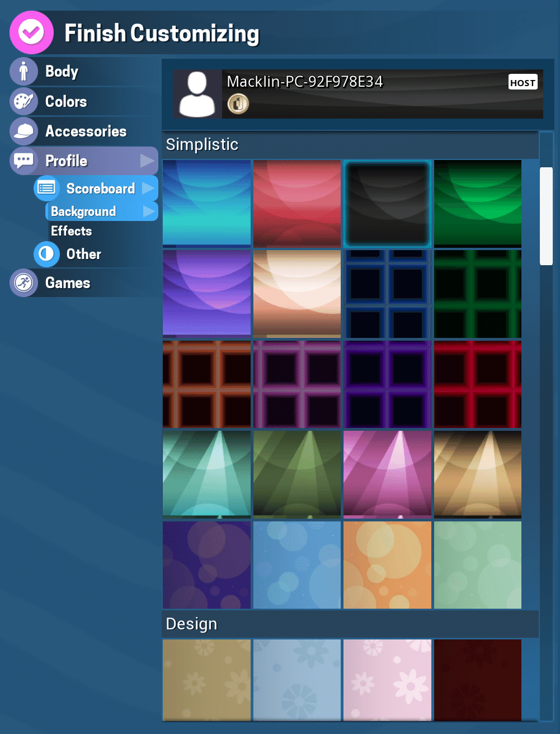The width and height of the screenshot is (560, 734).
Task: Open the Body category icon
Action: [x=23, y=71]
